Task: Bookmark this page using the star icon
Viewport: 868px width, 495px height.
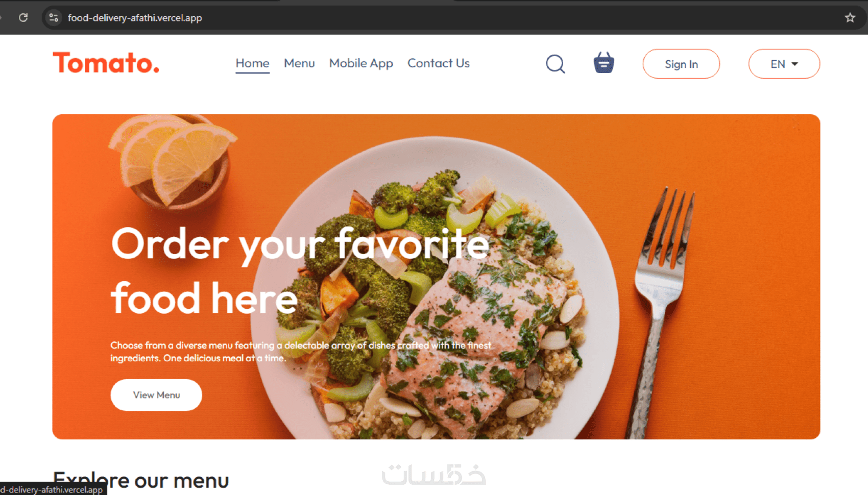Action: pos(850,17)
